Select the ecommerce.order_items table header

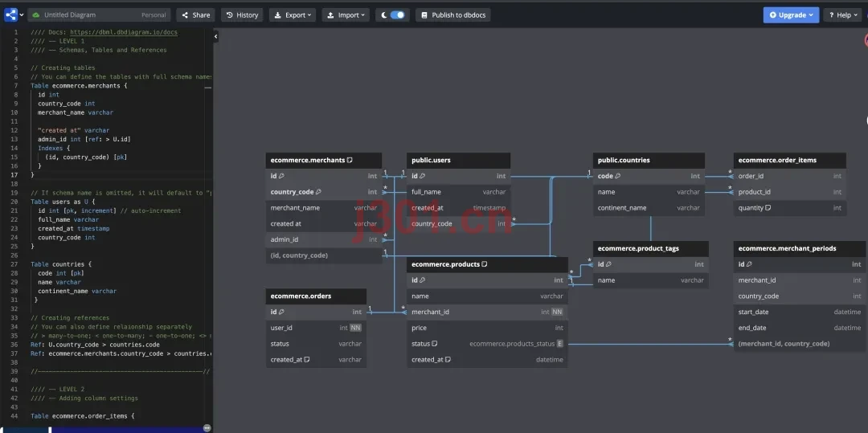pos(790,161)
